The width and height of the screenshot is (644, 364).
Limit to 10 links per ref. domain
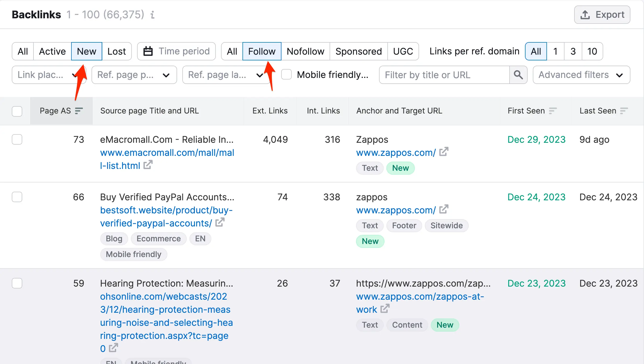click(592, 51)
